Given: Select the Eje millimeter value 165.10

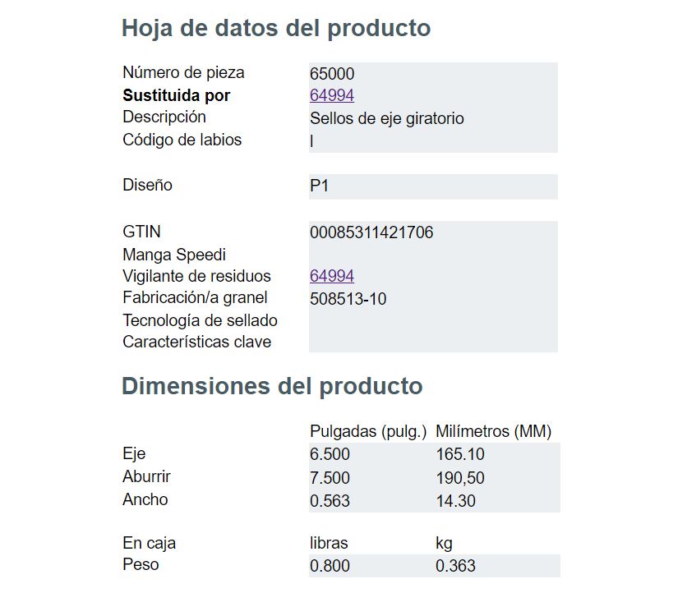Looking at the screenshot, I should (460, 454).
